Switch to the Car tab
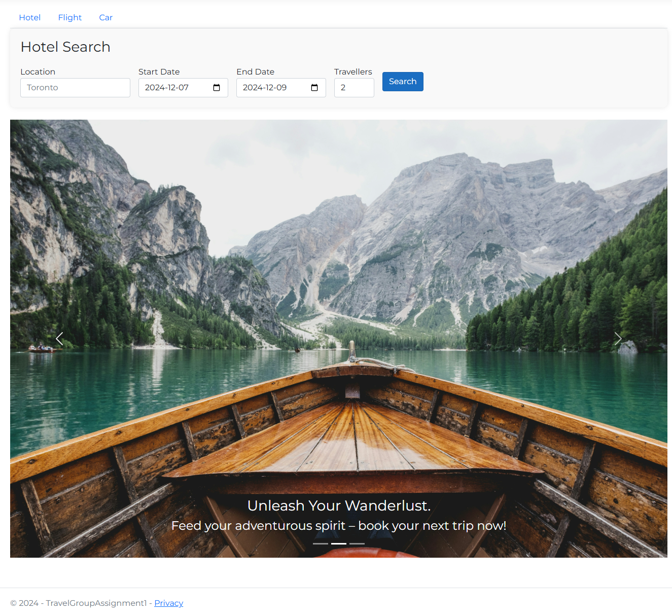 coord(105,17)
